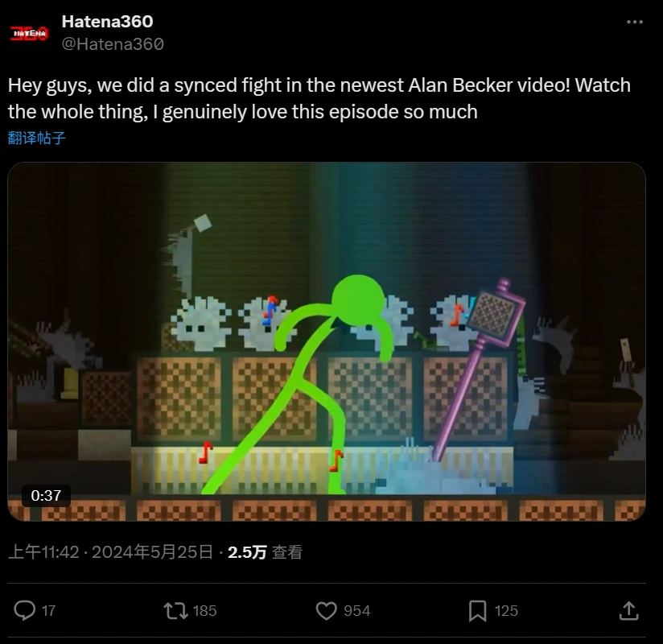The image size is (663, 644).
Task: Translate the post via 翻译帖子
Action: tap(37, 138)
